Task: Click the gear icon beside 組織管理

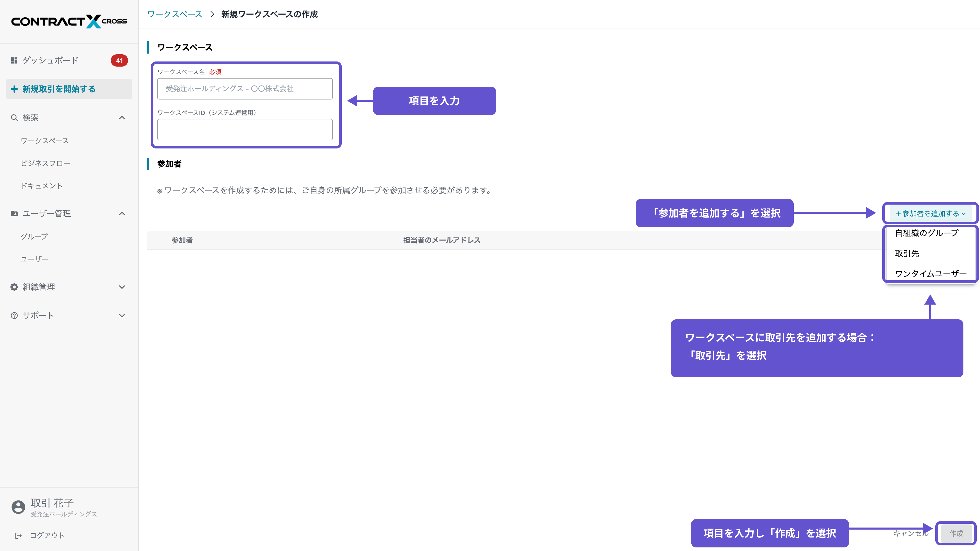Action: (x=14, y=287)
